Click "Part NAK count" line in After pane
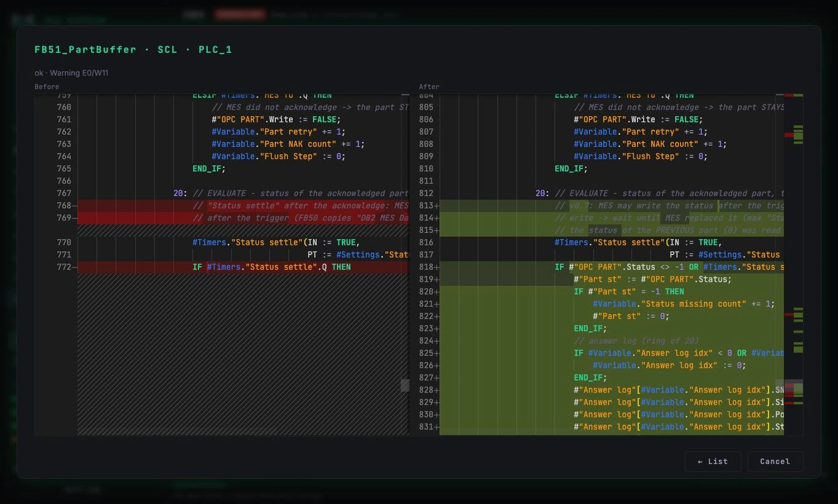 pyautogui.click(x=612, y=144)
